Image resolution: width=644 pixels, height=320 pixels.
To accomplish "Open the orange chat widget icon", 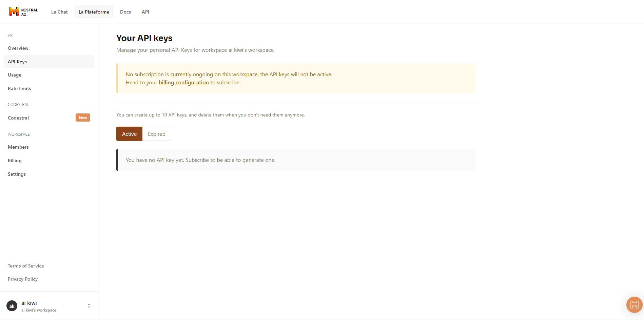I will pyautogui.click(x=634, y=305).
